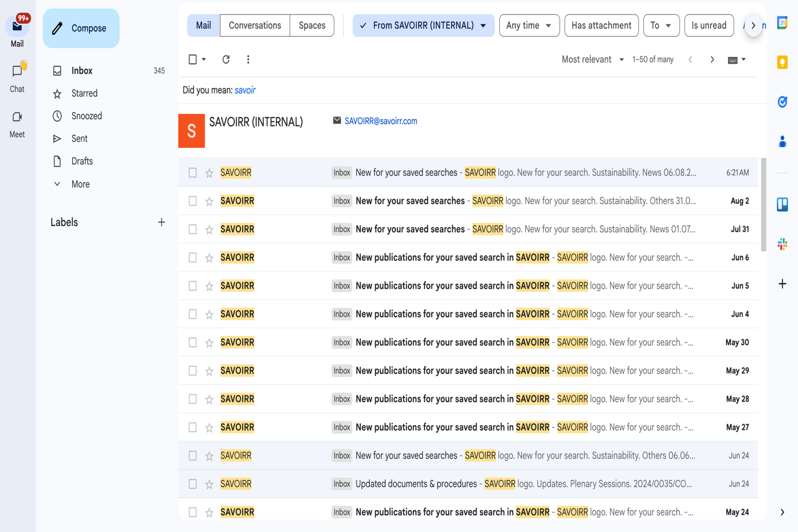The height and width of the screenshot is (532, 798).
Task: Open the Starred folder
Action: click(84, 94)
